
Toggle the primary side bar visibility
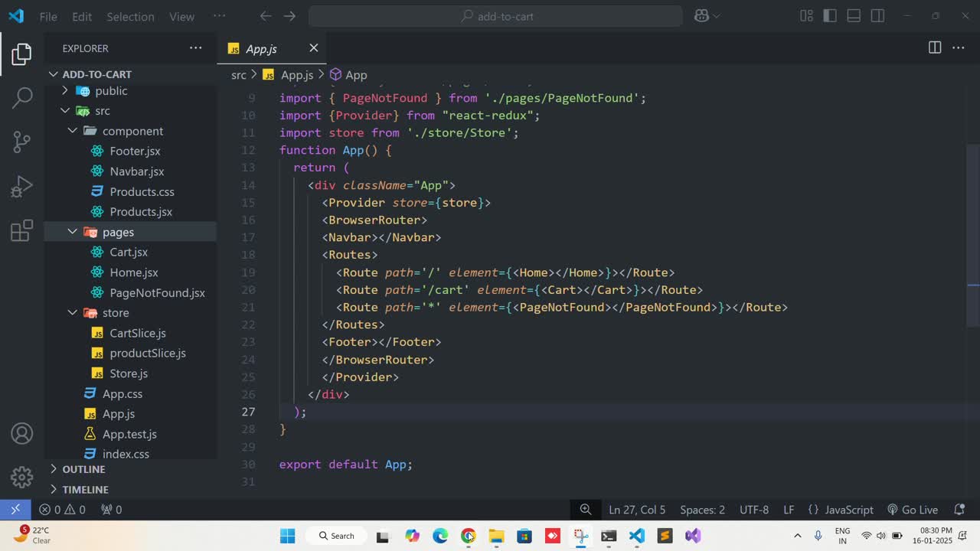(x=830, y=16)
